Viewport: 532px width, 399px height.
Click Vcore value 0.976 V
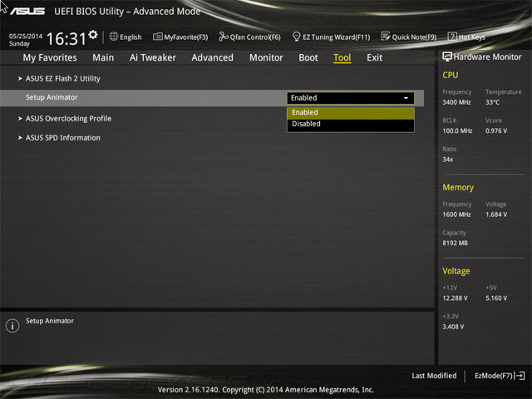[496, 131]
